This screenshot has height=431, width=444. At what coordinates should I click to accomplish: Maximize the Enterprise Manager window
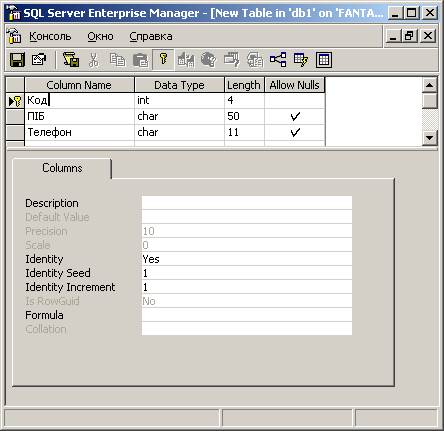[x=412, y=13]
